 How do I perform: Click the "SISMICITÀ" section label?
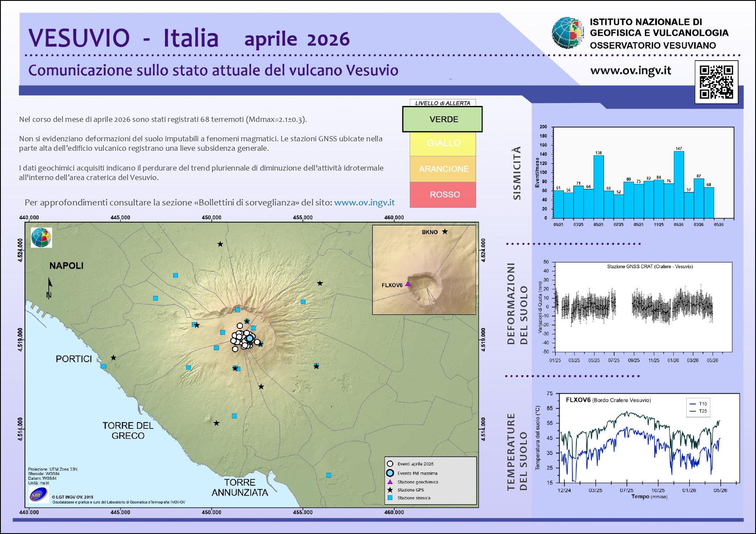[517, 173]
